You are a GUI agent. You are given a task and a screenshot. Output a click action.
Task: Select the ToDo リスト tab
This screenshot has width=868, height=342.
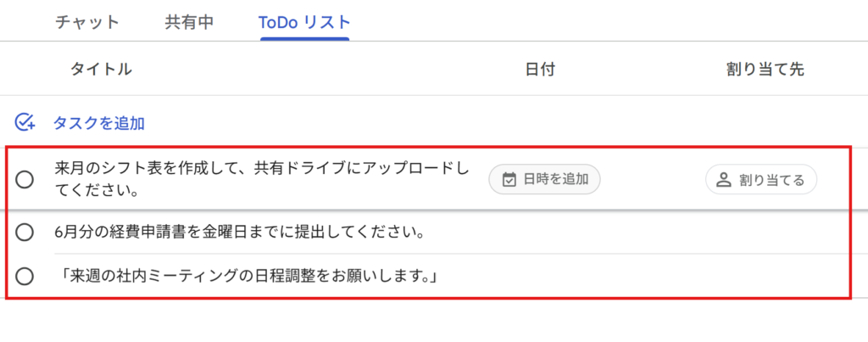[x=304, y=22]
